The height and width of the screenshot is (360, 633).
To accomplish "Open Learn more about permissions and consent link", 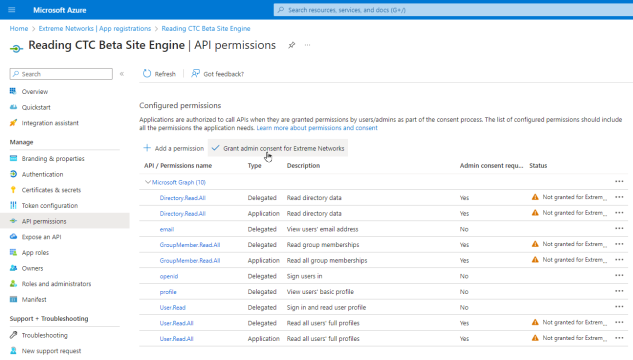I will tap(317, 128).
